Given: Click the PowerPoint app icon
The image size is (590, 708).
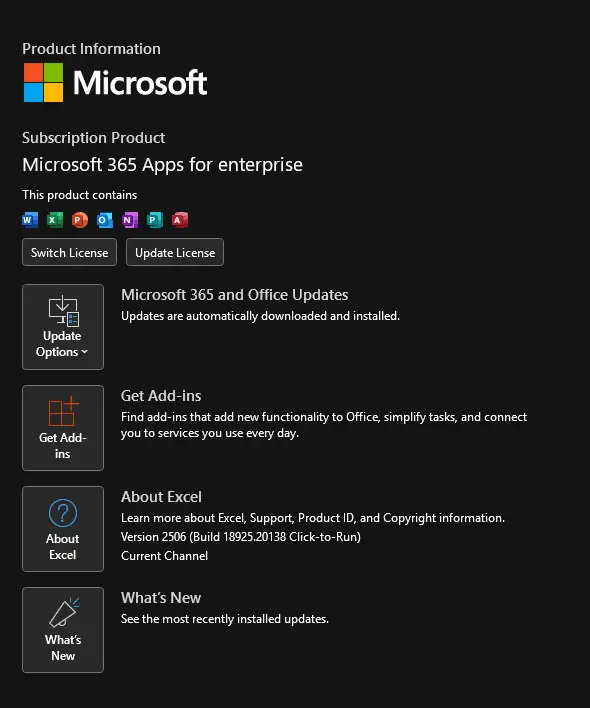Looking at the screenshot, I should [x=80, y=220].
